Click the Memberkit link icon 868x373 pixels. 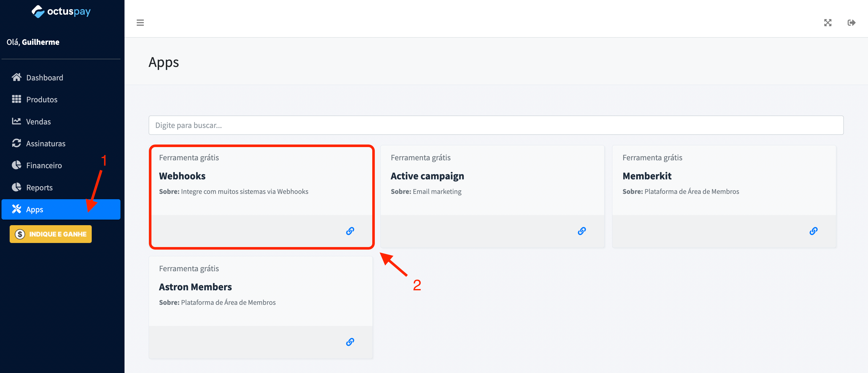click(814, 231)
